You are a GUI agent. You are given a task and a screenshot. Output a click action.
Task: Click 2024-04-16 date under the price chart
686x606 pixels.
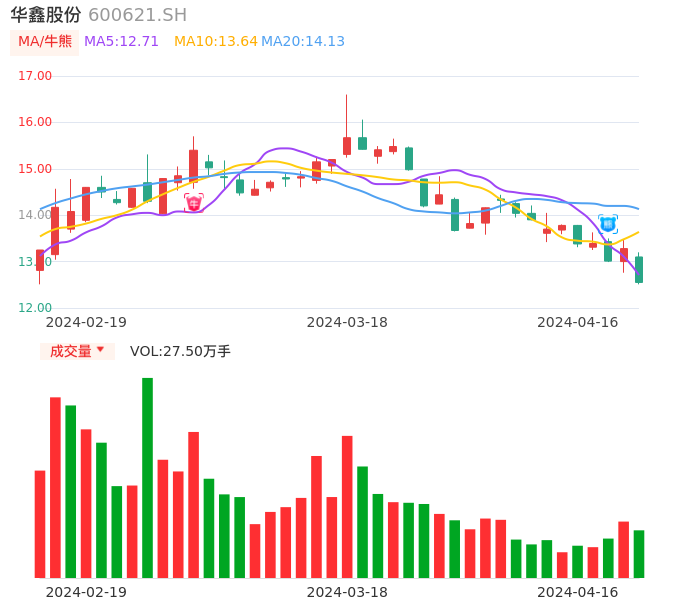click(578, 322)
